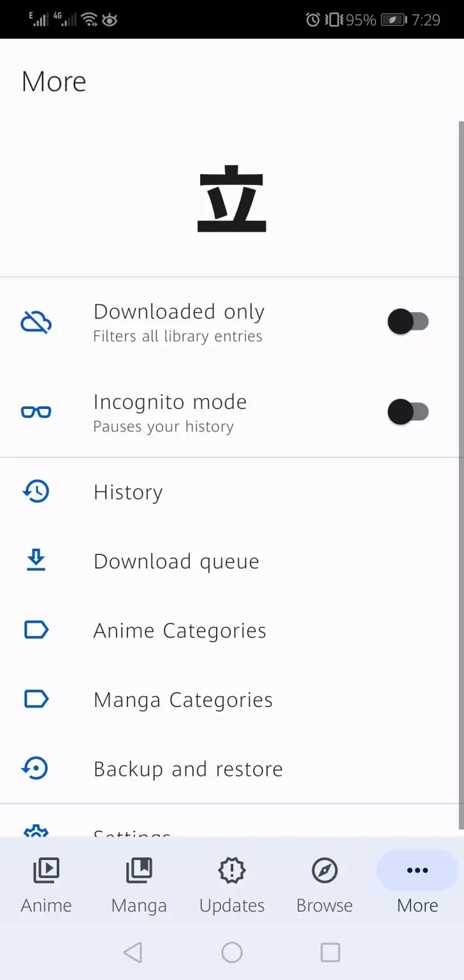The height and width of the screenshot is (980, 464).
Task: Tap the Download queue arrow icon
Action: click(36, 561)
